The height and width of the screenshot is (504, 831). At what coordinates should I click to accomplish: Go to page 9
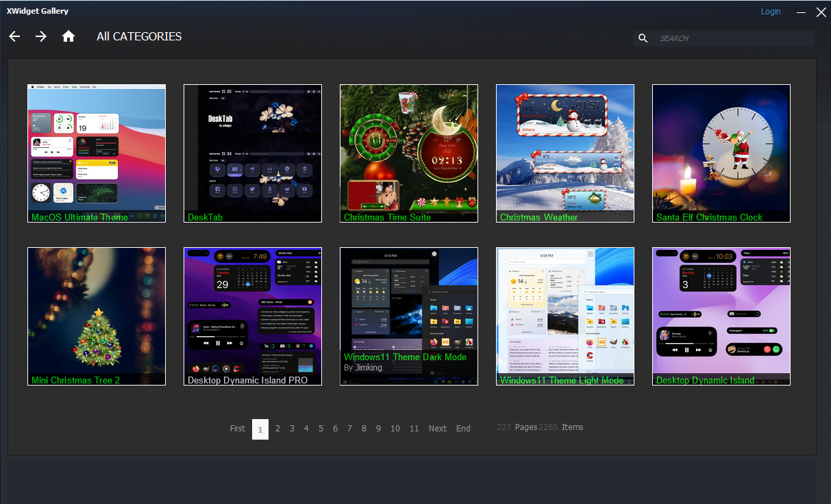[378, 429]
